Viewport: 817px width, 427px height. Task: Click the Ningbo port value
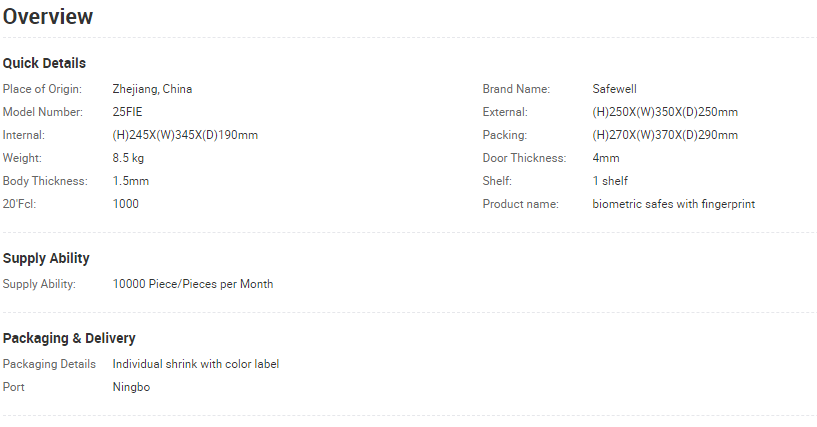[x=131, y=387]
